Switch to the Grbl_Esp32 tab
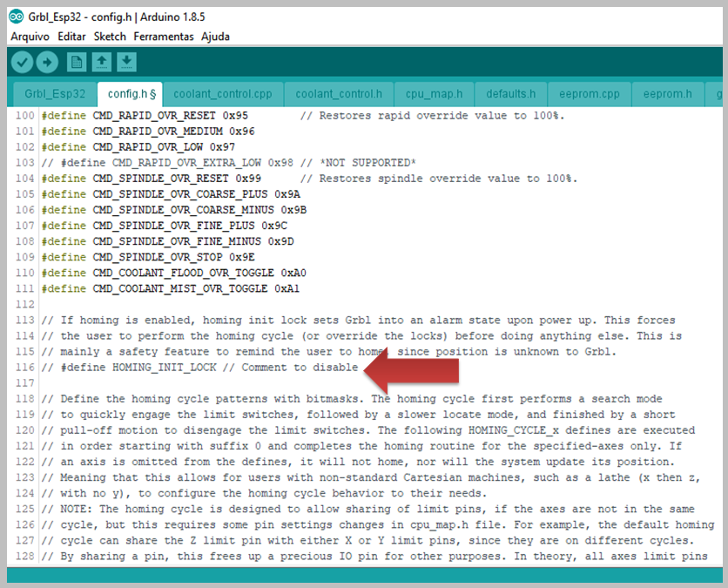Viewport: 728px width, 588px height. click(x=55, y=94)
